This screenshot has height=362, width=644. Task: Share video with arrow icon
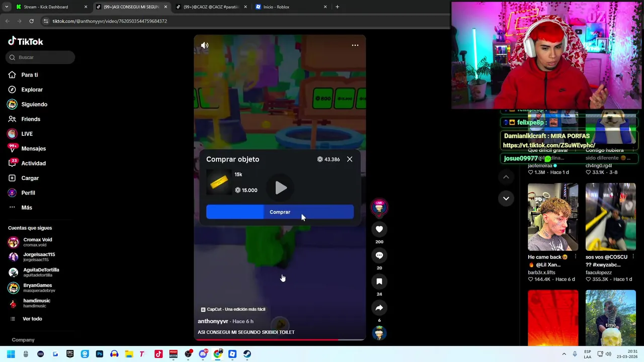tap(379, 308)
